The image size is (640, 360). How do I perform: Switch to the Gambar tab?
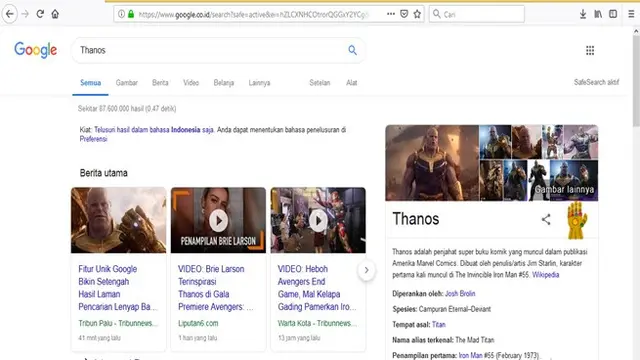click(x=127, y=83)
